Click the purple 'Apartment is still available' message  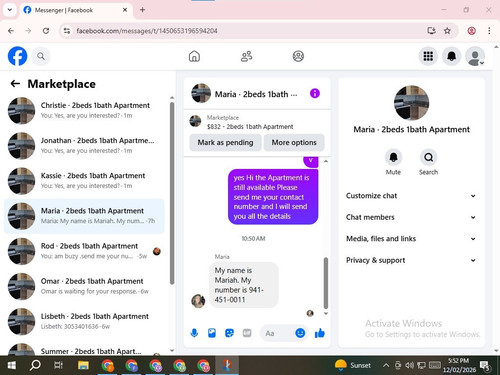[x=273, y=197]
